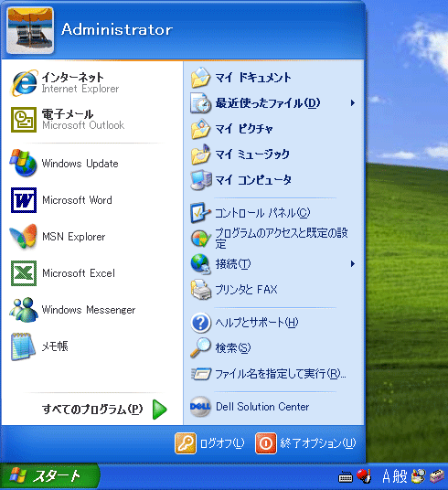Viewport: 448px width, 490px height.
Task: Click IME 般 conversion mode
Action: 400,476
